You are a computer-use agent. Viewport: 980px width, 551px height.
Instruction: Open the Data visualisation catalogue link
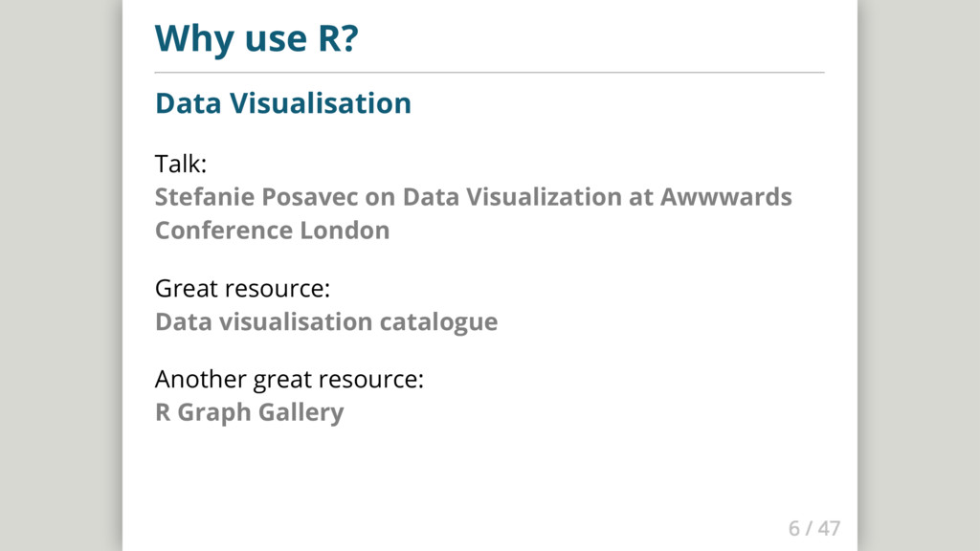coord(326,321)
